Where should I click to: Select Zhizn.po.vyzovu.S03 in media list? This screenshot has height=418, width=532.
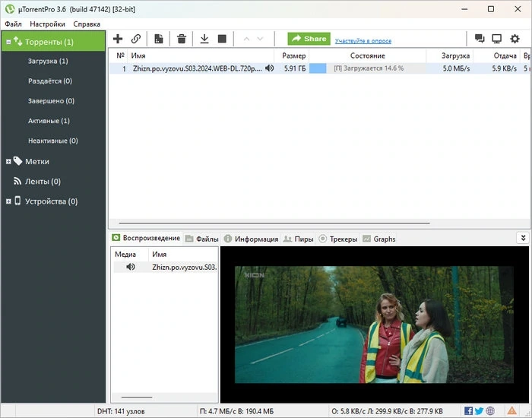[184, 267]
